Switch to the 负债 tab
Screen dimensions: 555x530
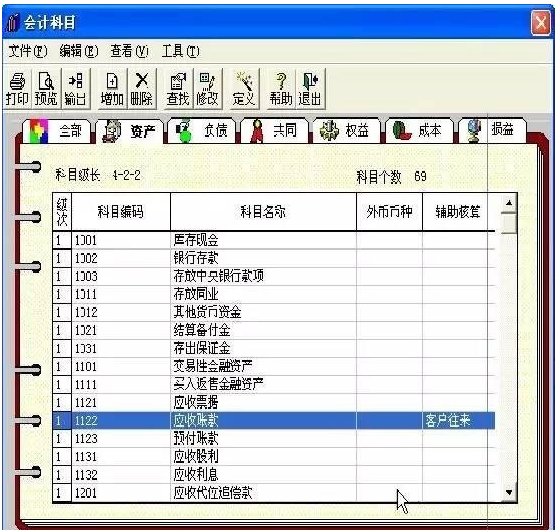202,131
